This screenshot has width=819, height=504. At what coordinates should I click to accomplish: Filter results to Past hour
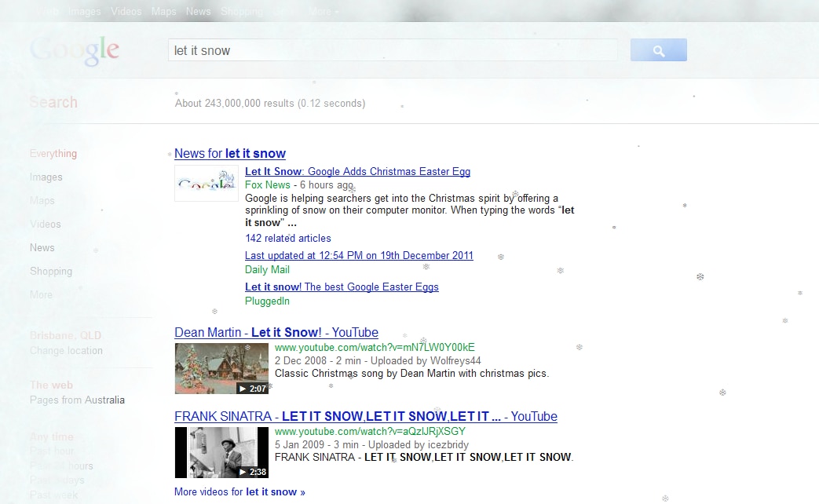tap(52, 451)
